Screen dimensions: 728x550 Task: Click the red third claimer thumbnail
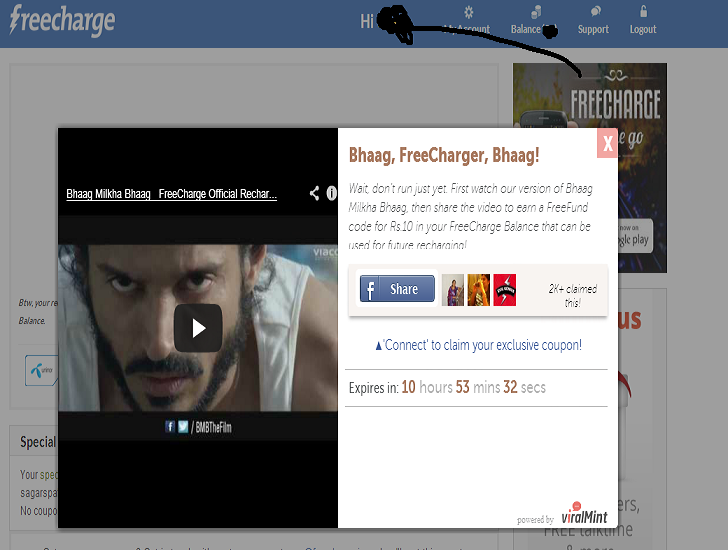point(505,290)
